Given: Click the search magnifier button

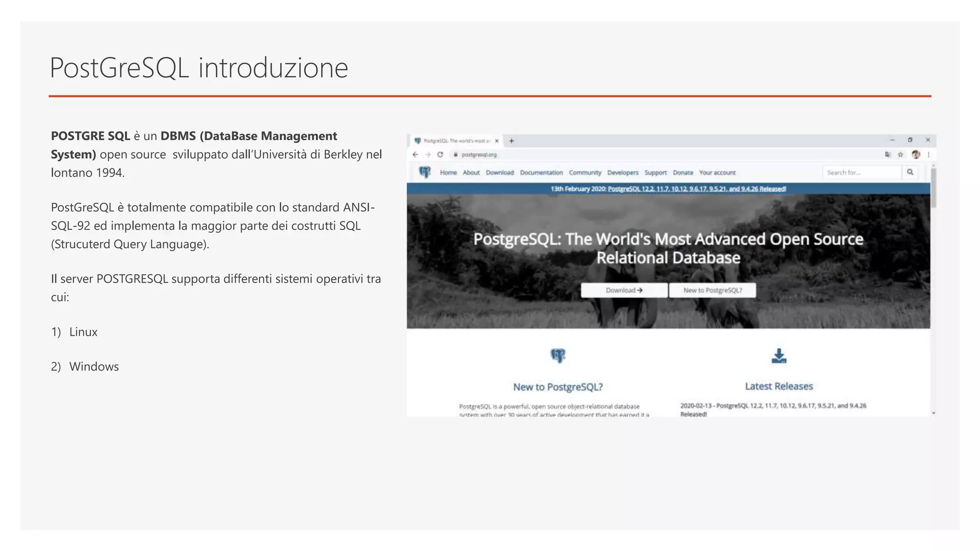Looking at the screenshot, I should pos(910,172).
